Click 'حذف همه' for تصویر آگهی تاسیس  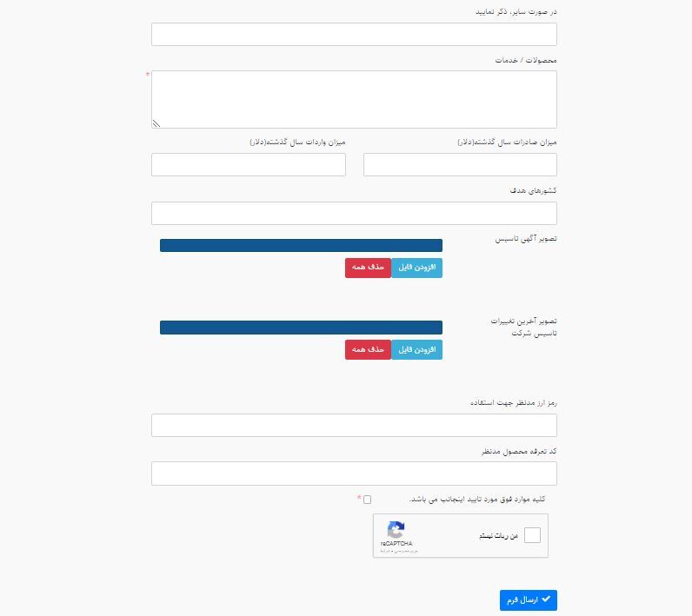pos(368,268)
